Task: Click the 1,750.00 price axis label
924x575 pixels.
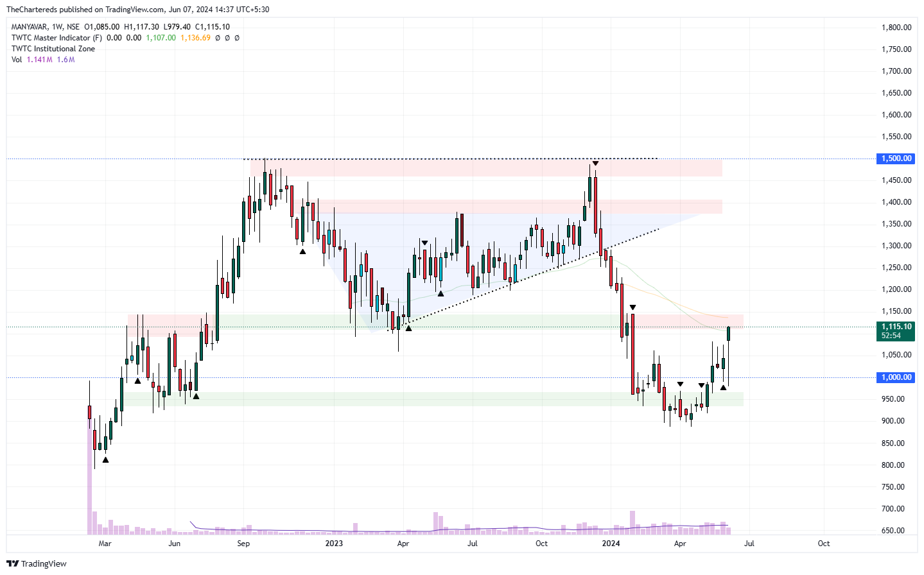Action: pos(896,49)
